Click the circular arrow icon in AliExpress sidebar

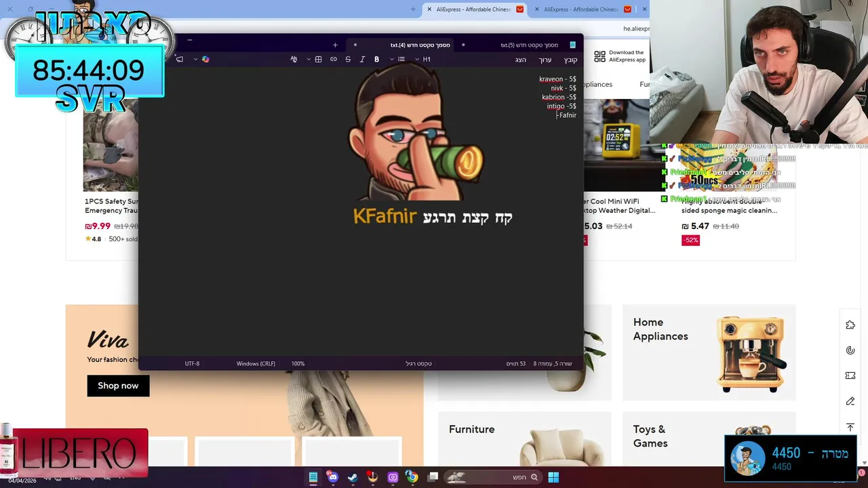click(850, 350)
